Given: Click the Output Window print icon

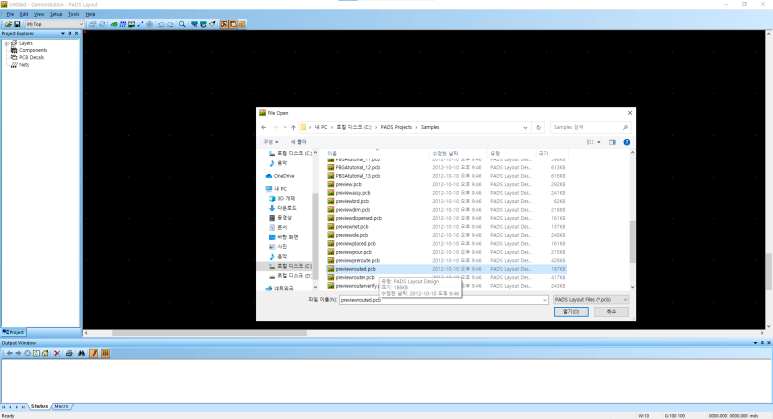Looking at the screenshot, I should pyautogui.click(x=69, y=353).
